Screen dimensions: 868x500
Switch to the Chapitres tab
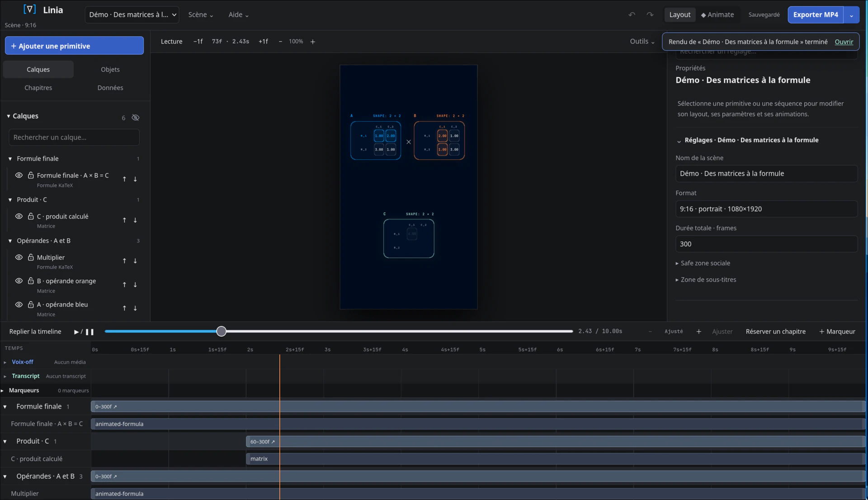(x=38, y=88)
